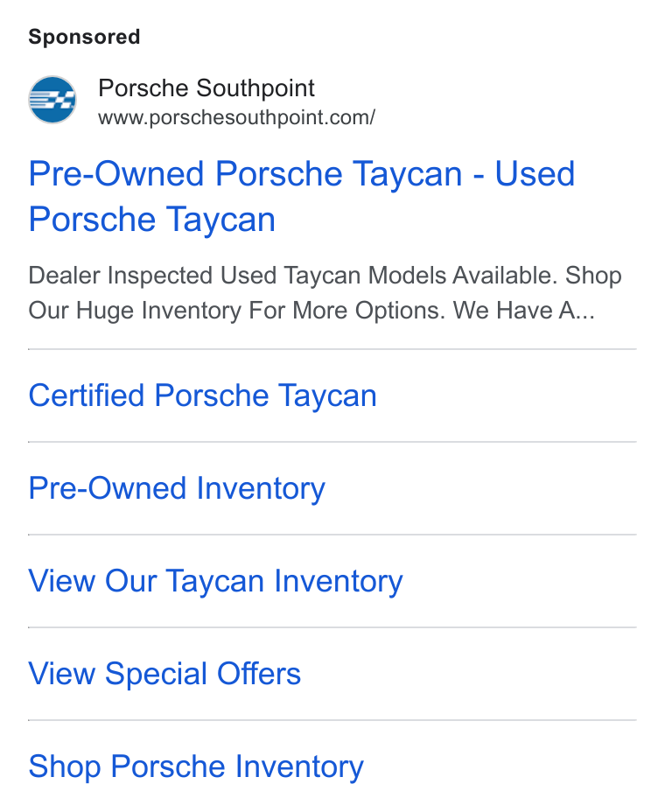Image resolution: width=665 pixels, height=812 pixels.
Task: Open the Taycan inventory sitelink
Action: [215, 581]
